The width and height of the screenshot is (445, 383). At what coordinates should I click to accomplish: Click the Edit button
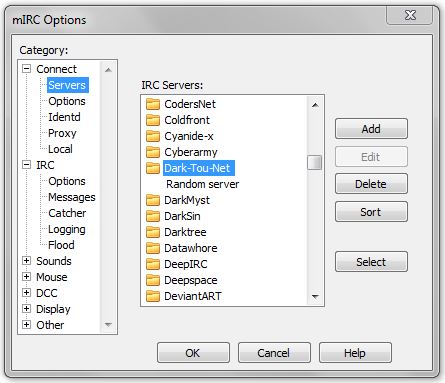[x=371, y=157]
